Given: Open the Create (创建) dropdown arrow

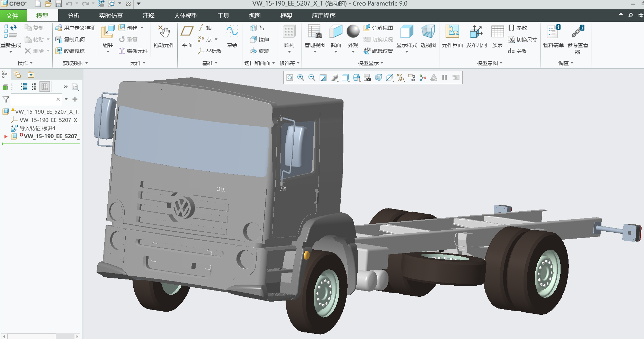Looking at the screenshot, I should click(142, 28).
